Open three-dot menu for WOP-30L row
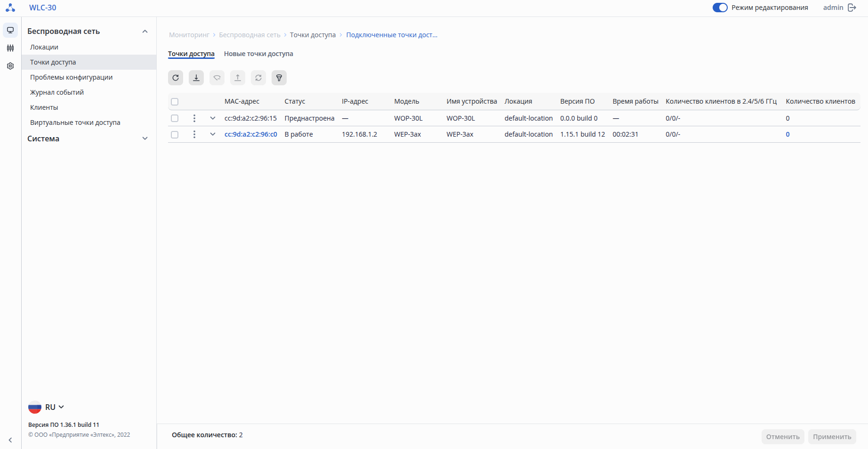This screenshot has height=449, width=868. pyautogui.click(x=194, y=118)
